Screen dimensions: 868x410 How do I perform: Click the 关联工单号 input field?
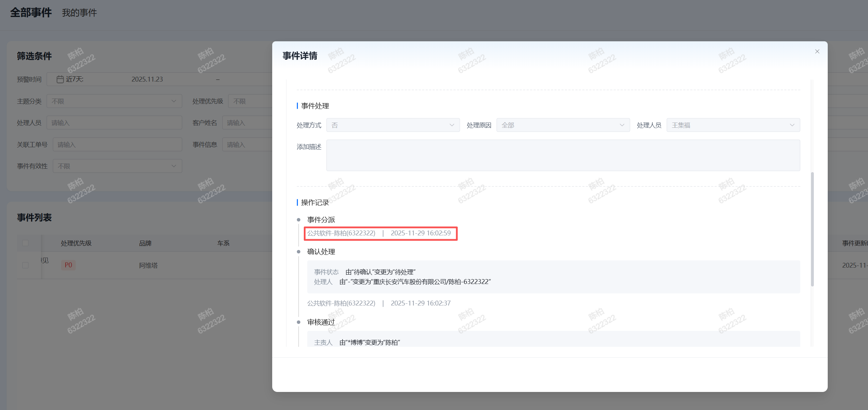117,144
